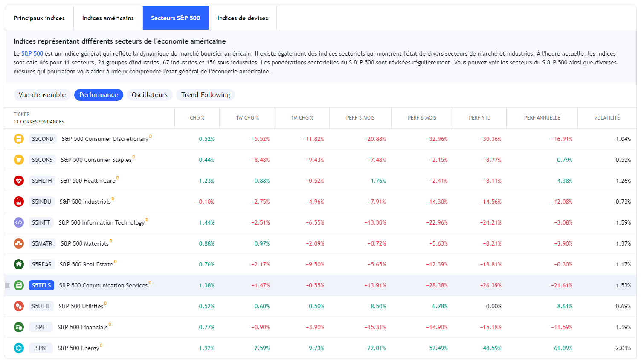Sort by the VOLATILITÉ column header

[x=607, y=118]
